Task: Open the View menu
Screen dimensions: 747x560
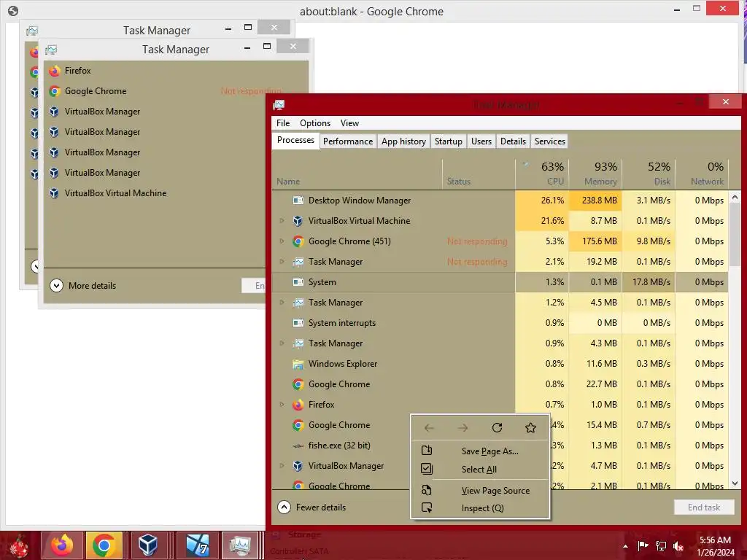Action: tap(349, 122)
